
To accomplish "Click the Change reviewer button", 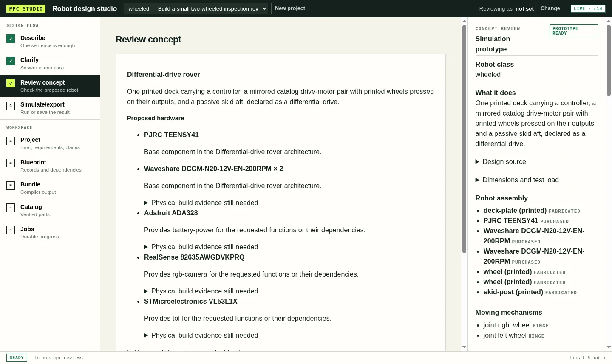I will tap(550, 8).
